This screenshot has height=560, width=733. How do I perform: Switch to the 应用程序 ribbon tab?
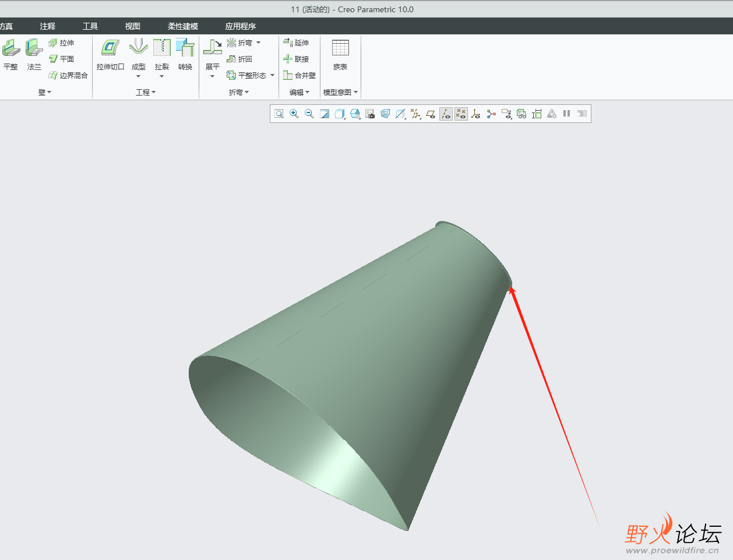point(241,26)
